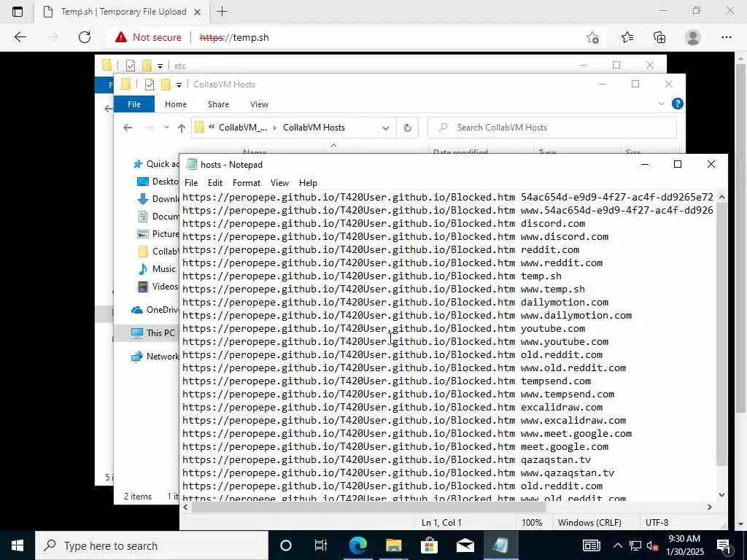
Task: Open Notepad Help menu
Action: pyautogui.click(x=308, y=183)
